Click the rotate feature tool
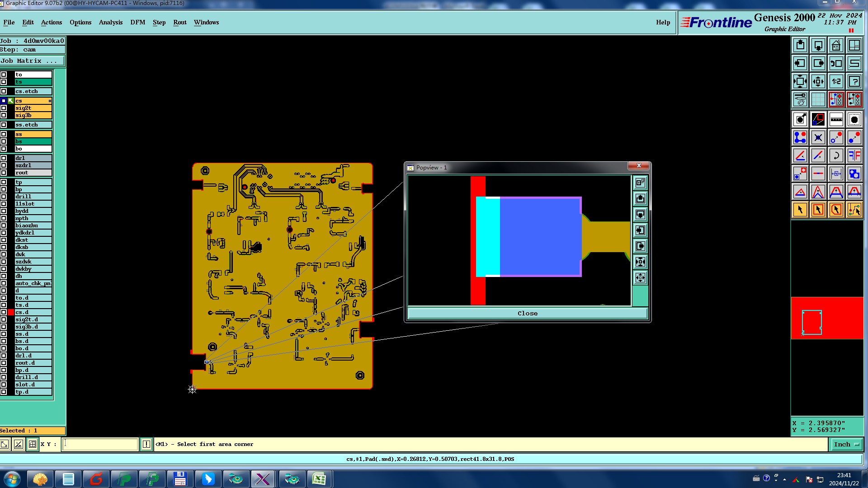This screenshot has height=488, width=868. [836, 156]
